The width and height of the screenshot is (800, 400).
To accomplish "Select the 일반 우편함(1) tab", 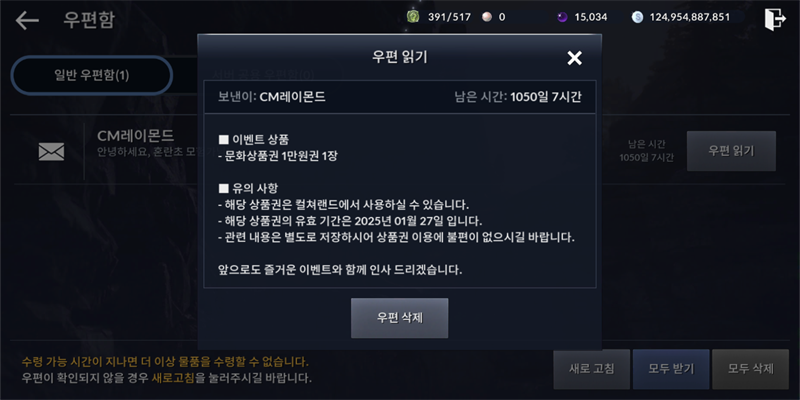I will coord(92,76).
